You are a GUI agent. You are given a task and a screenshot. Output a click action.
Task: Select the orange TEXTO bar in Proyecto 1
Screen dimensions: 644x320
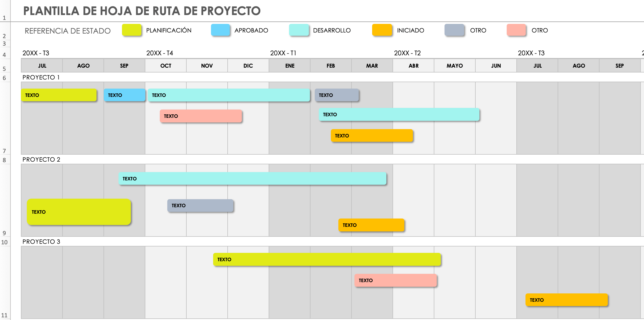click(x=372, y=136)
